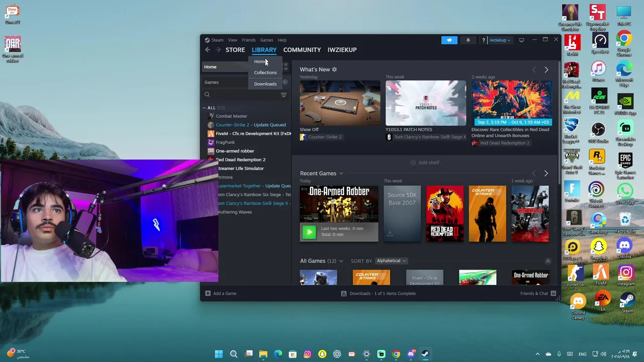The width and height of the screenshot is (644, 362).
Task: Go back with Steam's back arrow
Action: (208, 50)
